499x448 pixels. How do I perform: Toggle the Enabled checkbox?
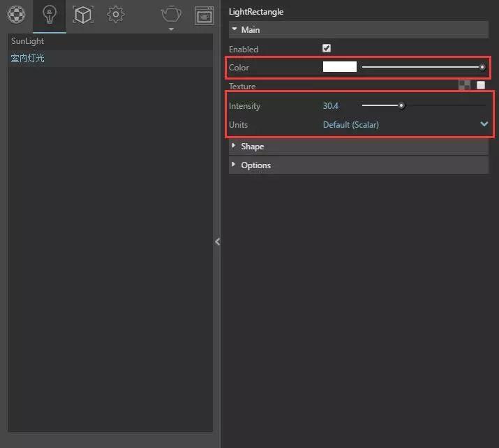coord(327,48)
